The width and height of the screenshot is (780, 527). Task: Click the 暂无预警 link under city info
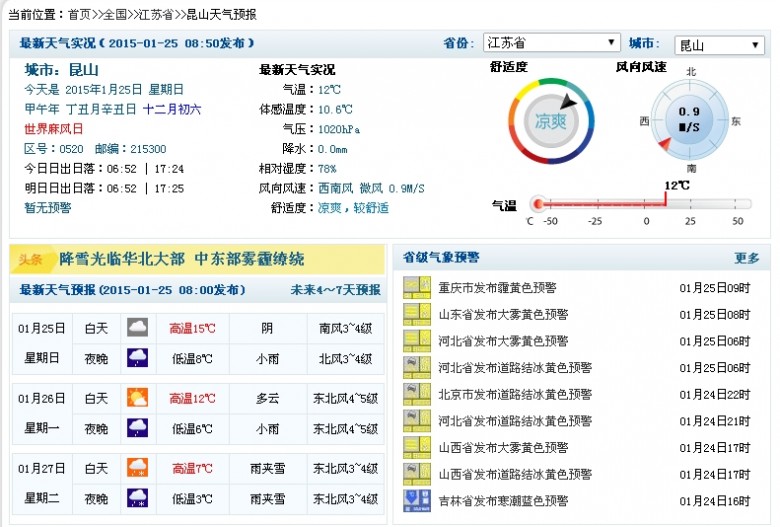[48, 208]
